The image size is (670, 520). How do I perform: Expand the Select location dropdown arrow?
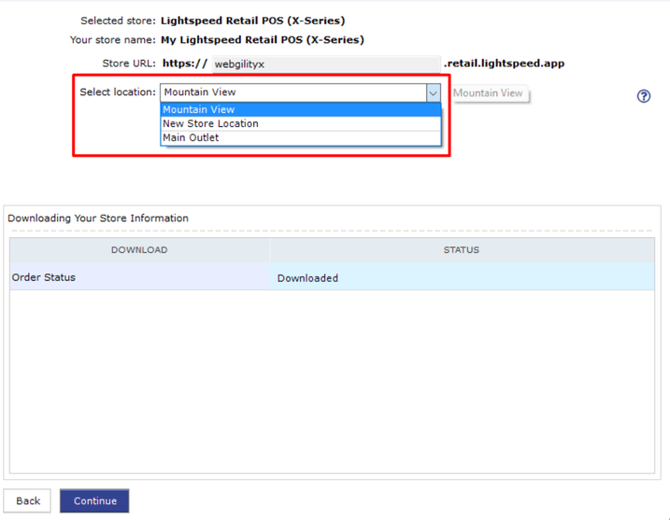pyautogui.click(x=433, y=93)
